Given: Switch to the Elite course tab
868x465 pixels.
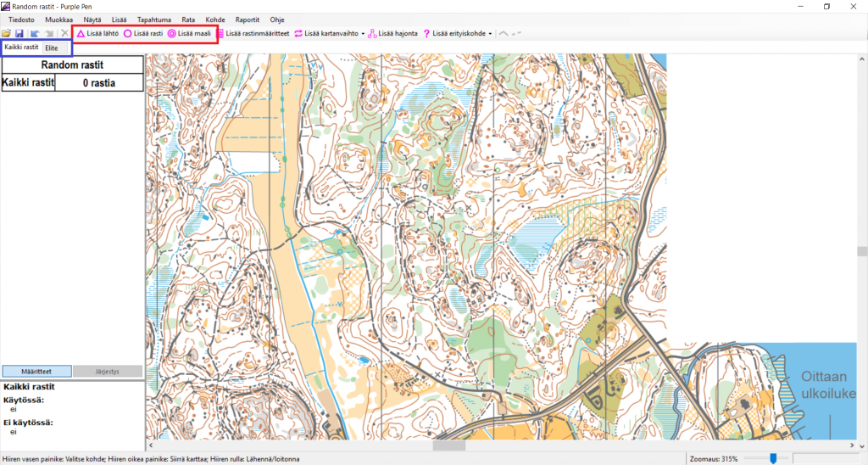Looking at the screenshot, I should (52, 48).
